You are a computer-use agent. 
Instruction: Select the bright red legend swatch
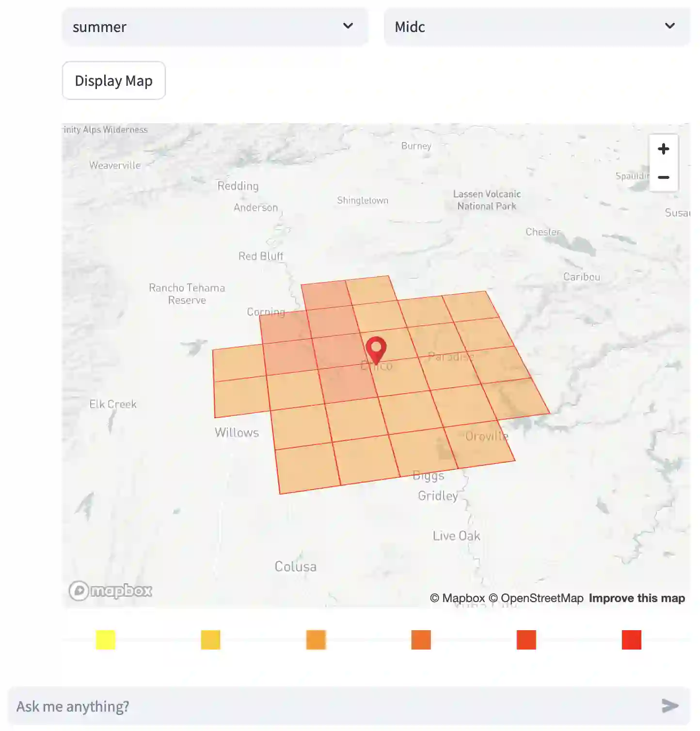pos(632,640)
